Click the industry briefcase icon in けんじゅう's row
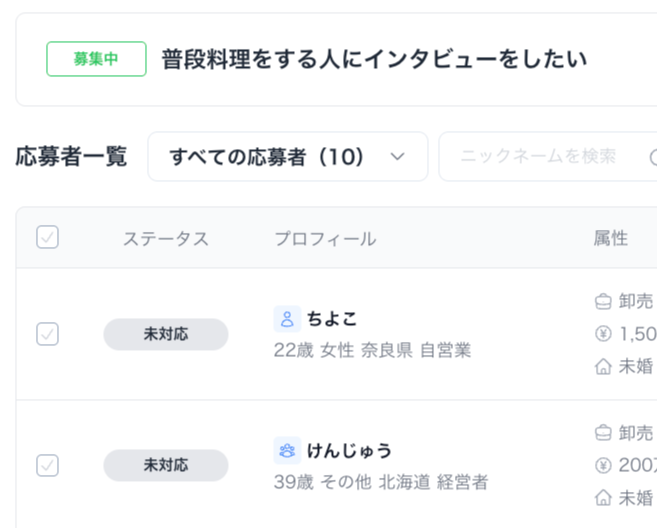Image resolution: width=657 pixels, height=528 pixels. pyautogui.click(x=603, y=432)
